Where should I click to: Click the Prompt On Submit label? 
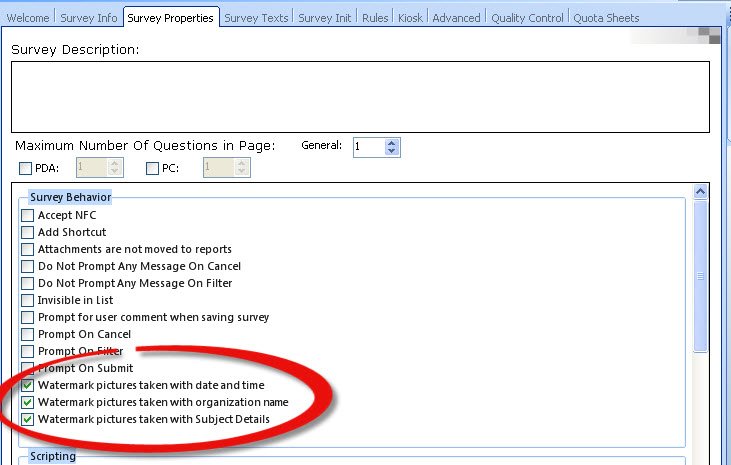pos(86,368)
